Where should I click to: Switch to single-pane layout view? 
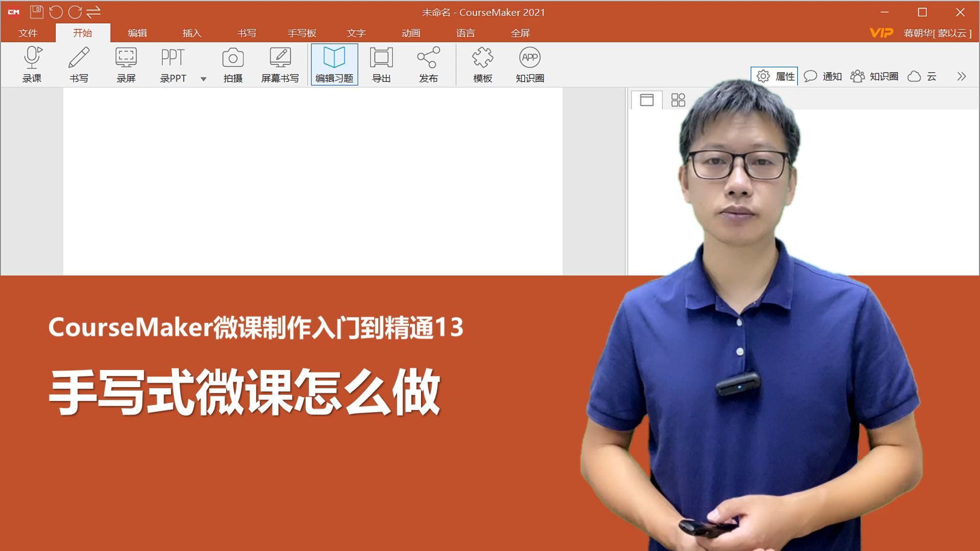[x=646, y=100]
